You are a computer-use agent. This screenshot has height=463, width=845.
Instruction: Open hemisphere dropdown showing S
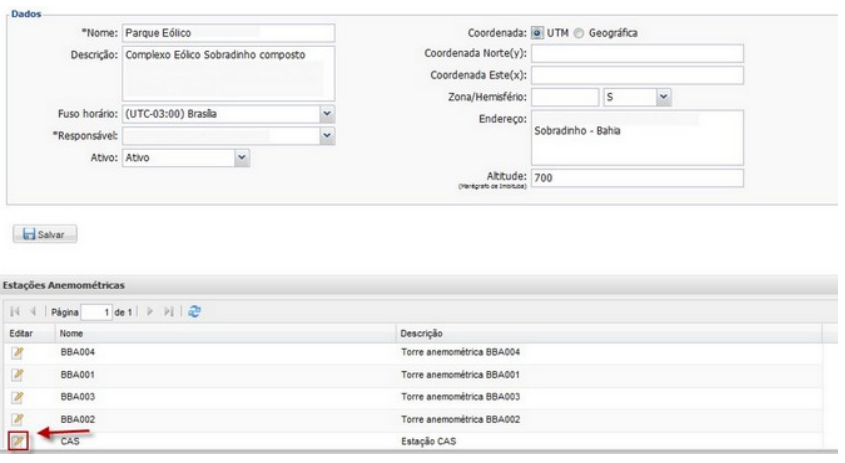point(661,96)
